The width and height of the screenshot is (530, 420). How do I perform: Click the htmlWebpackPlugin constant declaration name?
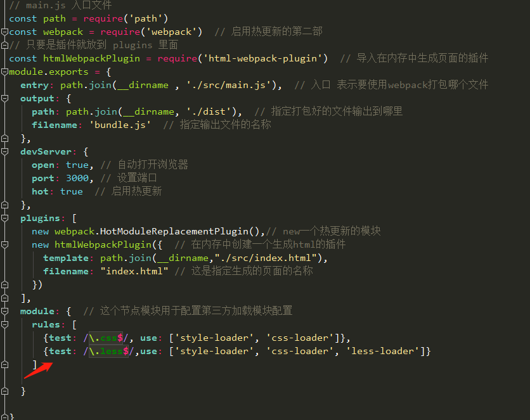pyautogui.click(x=91, y=58)
